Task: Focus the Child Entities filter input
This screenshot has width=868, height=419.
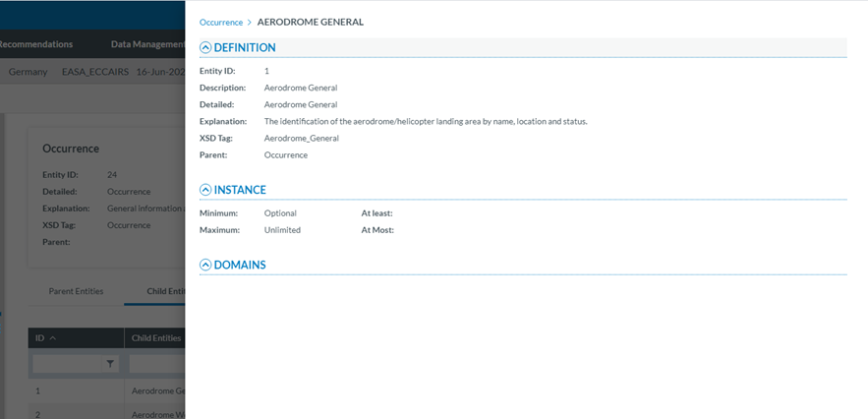Action: tap(157, 364)
